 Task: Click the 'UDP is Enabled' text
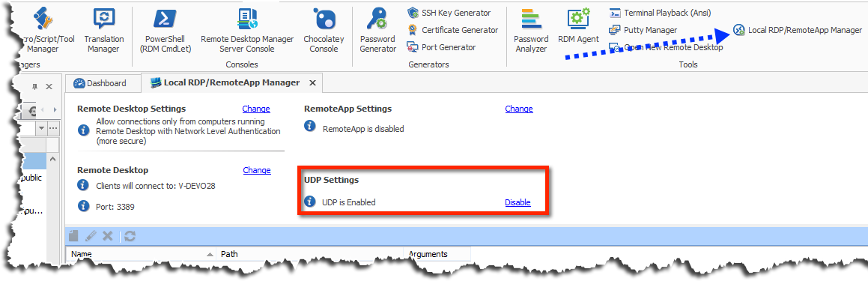pos(349,202)
